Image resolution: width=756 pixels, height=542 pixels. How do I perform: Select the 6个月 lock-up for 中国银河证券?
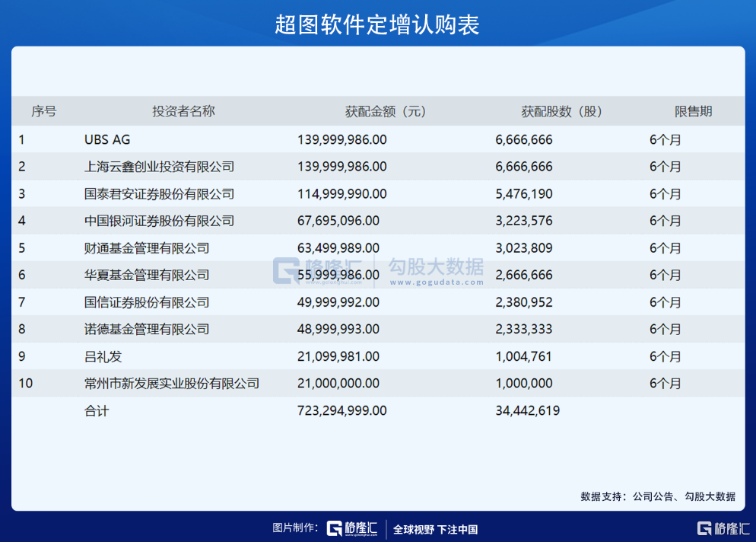[665, 221]
